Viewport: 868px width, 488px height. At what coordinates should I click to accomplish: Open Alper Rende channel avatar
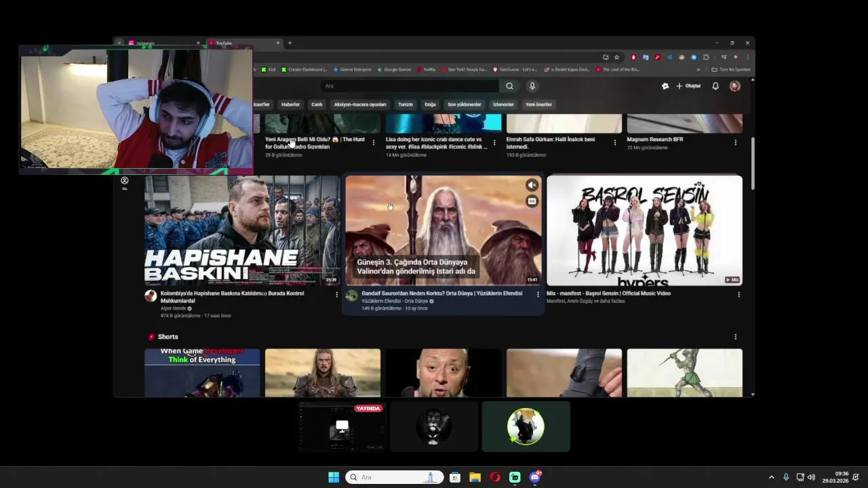click(151, 296)
